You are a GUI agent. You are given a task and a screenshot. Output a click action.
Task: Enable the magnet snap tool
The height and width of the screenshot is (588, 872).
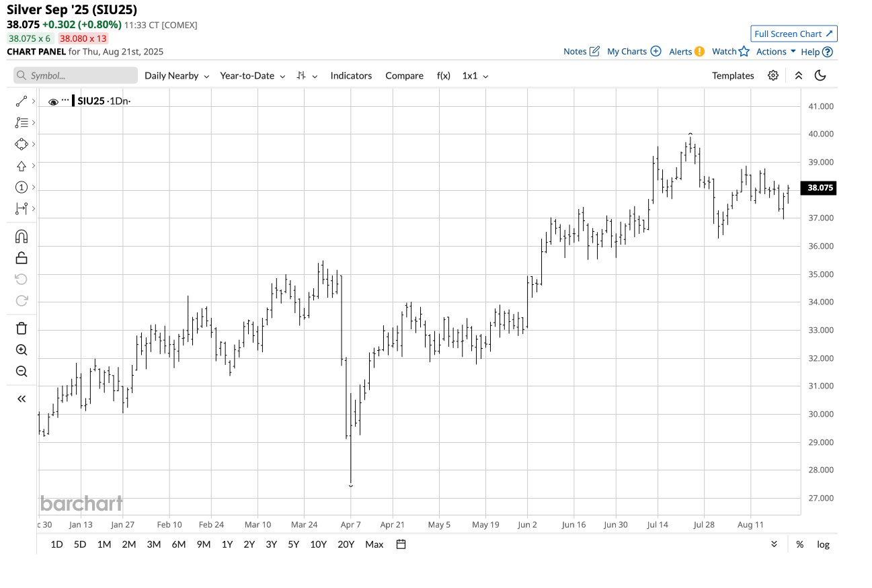21,236
